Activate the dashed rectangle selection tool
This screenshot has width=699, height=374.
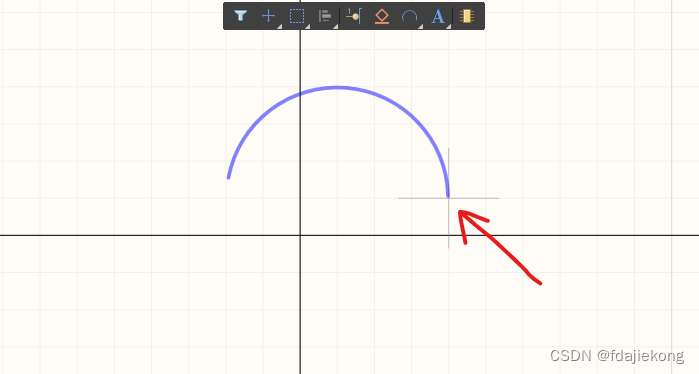[297, 16]
